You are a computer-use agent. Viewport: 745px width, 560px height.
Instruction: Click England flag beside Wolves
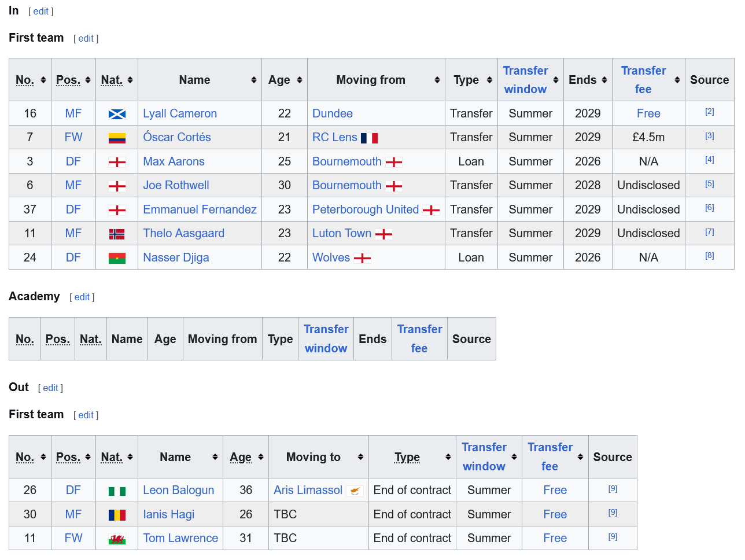tap(362, 259)
